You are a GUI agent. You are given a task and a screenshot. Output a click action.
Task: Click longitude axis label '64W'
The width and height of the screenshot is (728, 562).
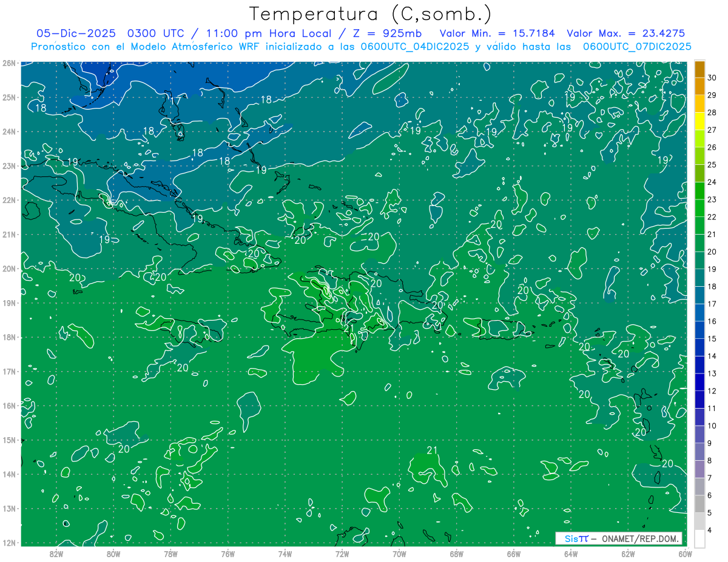[x=571, y=554]
